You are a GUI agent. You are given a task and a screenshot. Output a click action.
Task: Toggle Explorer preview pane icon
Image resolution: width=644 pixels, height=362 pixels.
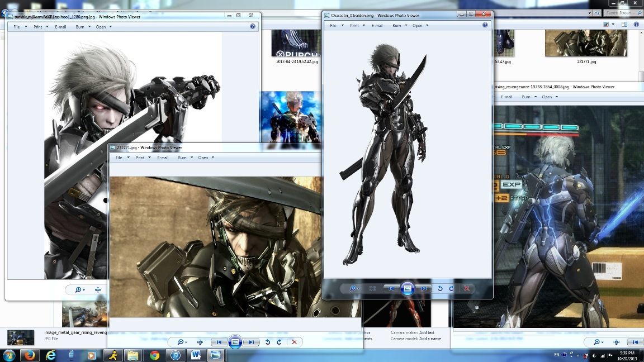pos(624,24)
